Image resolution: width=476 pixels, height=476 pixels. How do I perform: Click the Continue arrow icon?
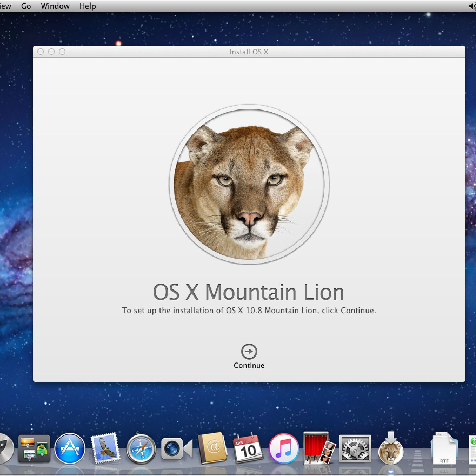[x=249, y=351]
